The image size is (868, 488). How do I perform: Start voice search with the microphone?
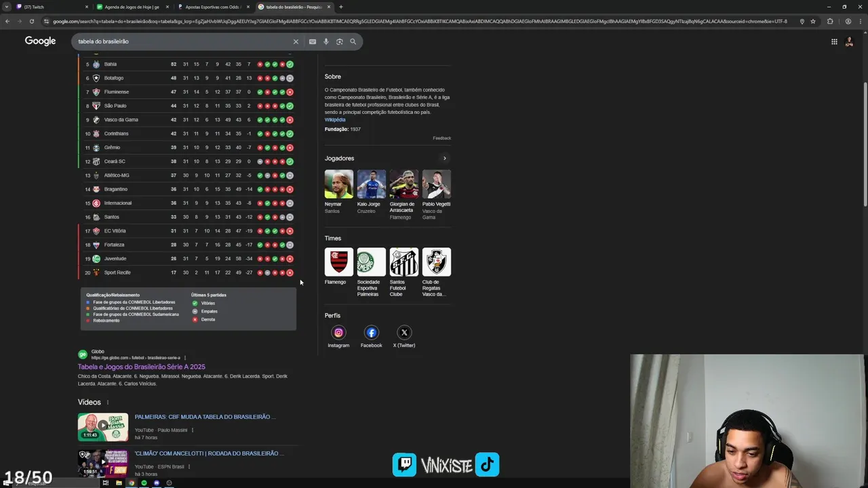[325, 41]
